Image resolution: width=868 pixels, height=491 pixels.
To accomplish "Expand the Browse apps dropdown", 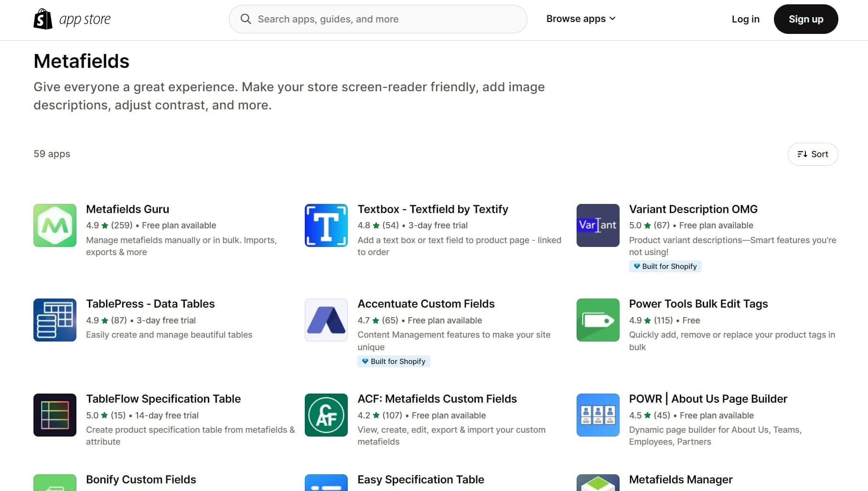I will (x=581, y=19).
